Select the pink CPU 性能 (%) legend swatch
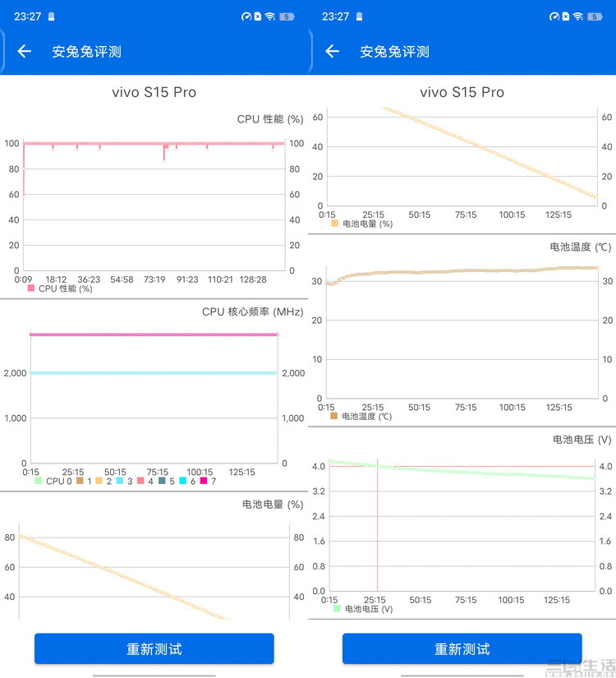The height and width of the screenshot is (678, 616). (x=31, y=288)
